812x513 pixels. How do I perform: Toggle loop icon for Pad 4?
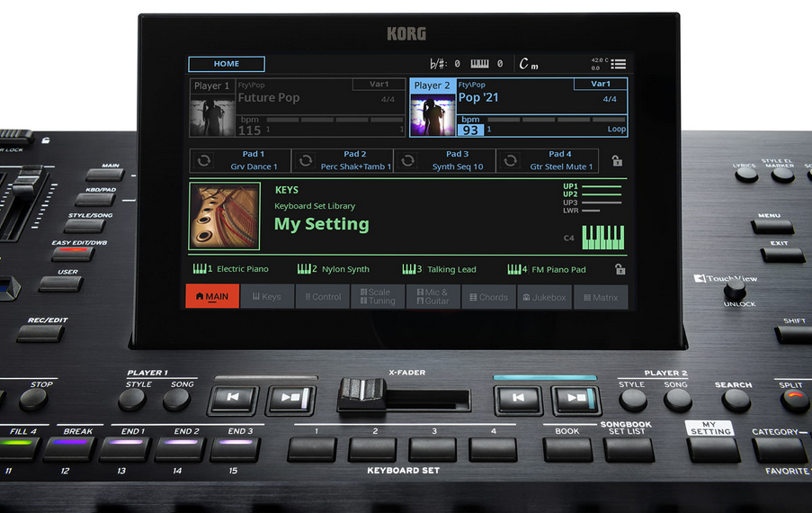510,160
